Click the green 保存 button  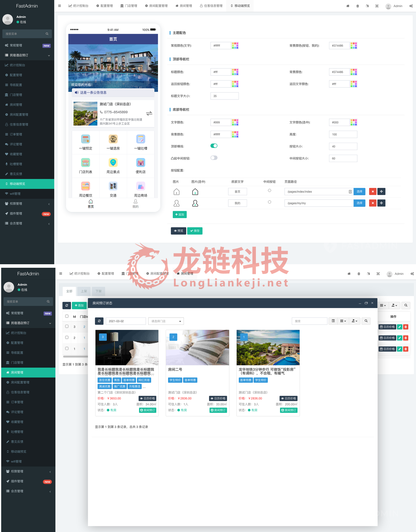pyautogui.click(x=195, y=231)
